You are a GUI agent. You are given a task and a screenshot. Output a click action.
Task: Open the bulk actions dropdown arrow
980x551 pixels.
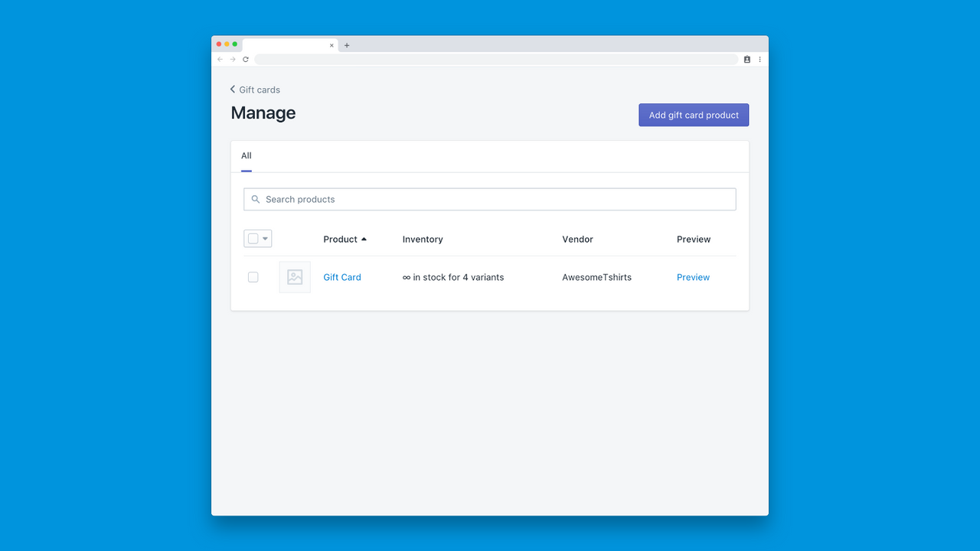263,238
